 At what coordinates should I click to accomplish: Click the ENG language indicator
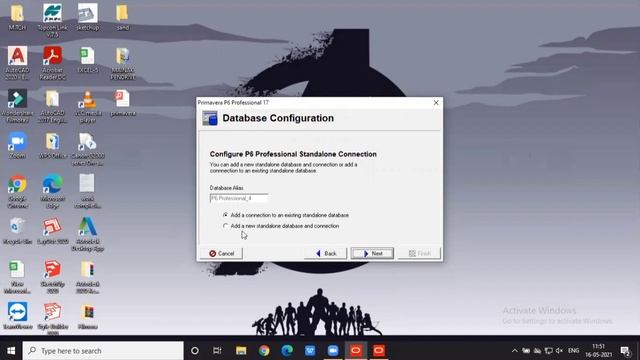pyautogui.click(x=573, y=351)
